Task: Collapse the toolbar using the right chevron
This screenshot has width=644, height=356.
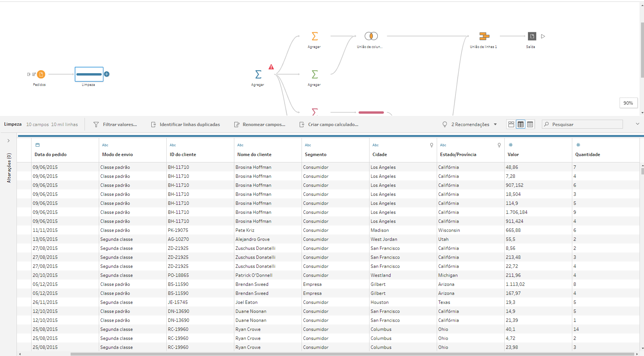Action: [x=637, y=124]
